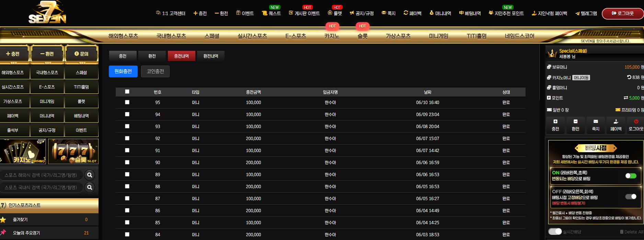Click the blue 원화충전 button
This screenshot has width=644, height=240.
(x=123, y=71)
